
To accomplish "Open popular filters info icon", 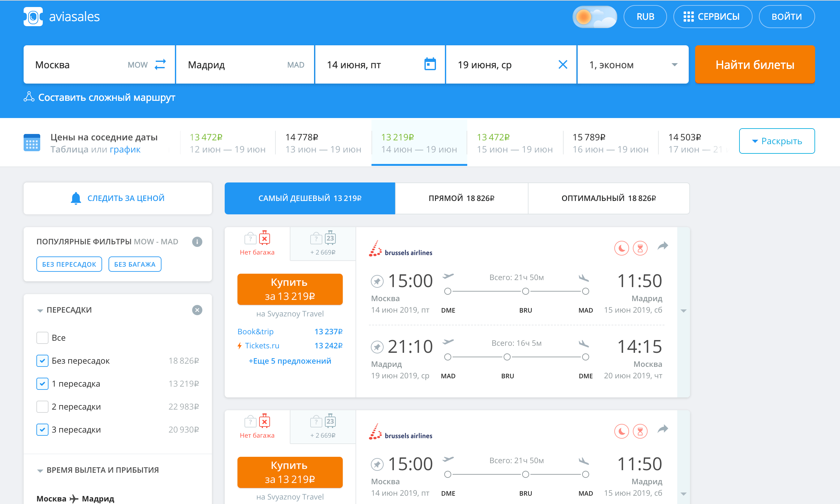I will [197, 241].
